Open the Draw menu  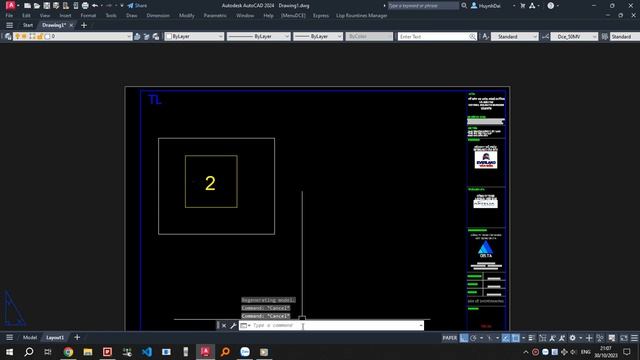(132, 16)
